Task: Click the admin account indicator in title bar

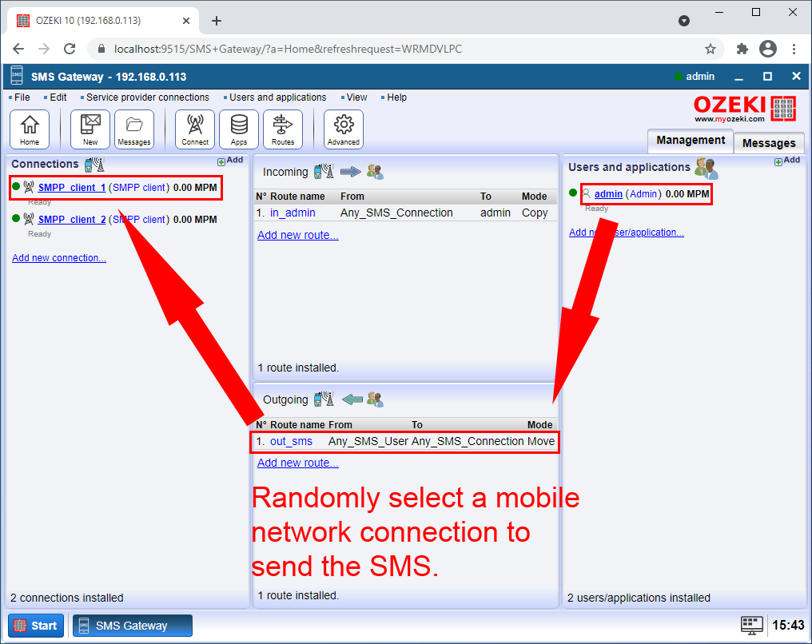Action: point(695,77)
